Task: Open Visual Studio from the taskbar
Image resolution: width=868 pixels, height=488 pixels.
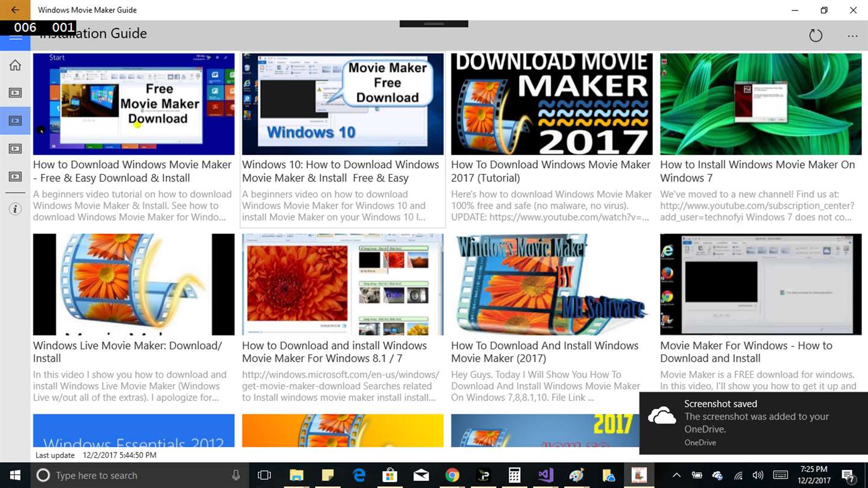Action: (546, 475)
